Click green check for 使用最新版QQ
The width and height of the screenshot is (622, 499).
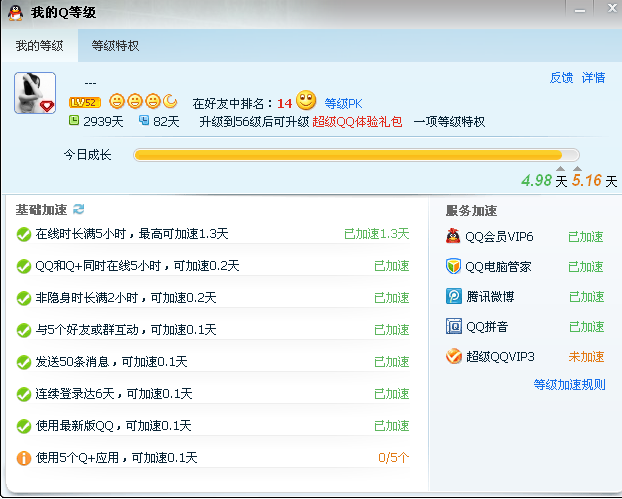(24, 426)
